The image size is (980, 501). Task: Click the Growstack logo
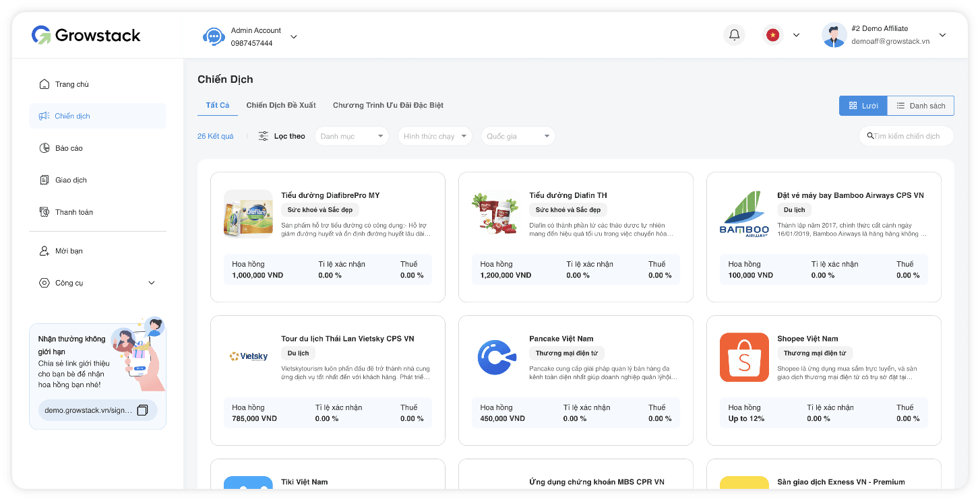(86, 35)
